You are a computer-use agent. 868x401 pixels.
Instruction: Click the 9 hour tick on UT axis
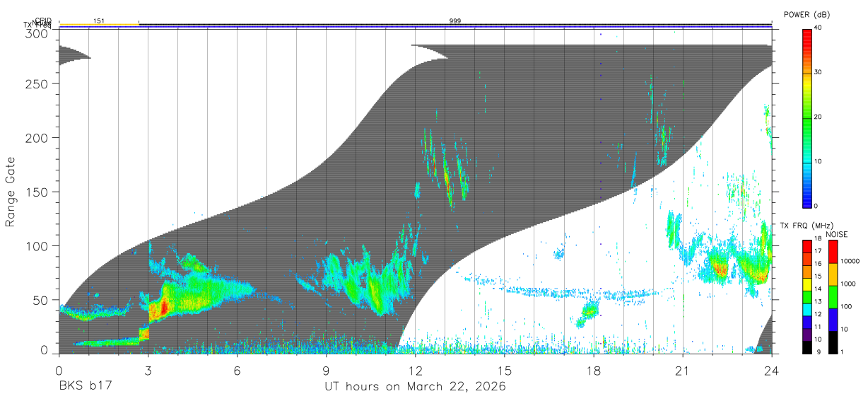click(326, 371)
